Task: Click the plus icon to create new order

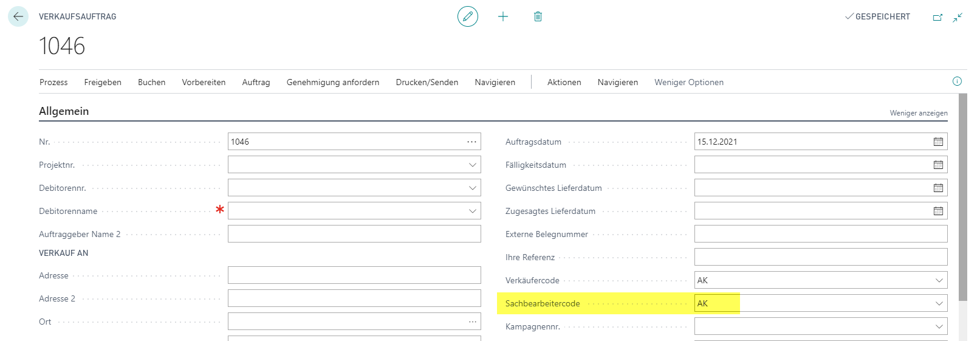Action: pyautogui.click(x=503, y=16)
